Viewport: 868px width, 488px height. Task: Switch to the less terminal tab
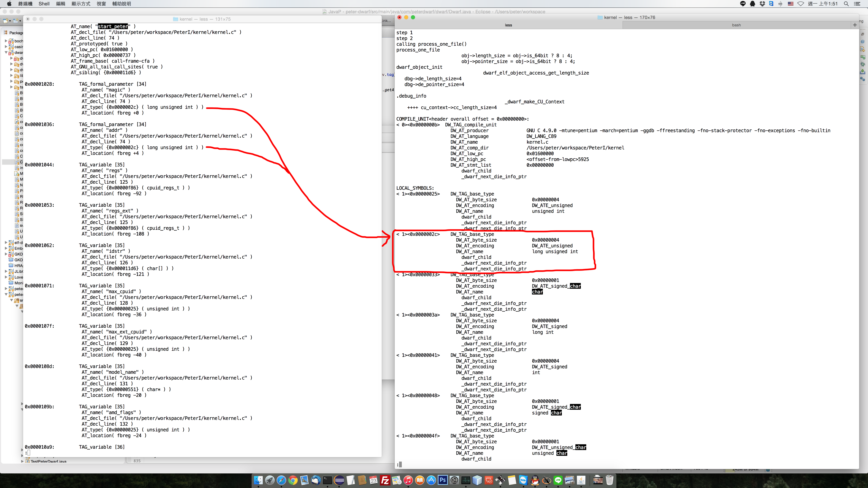coord(508,25)
